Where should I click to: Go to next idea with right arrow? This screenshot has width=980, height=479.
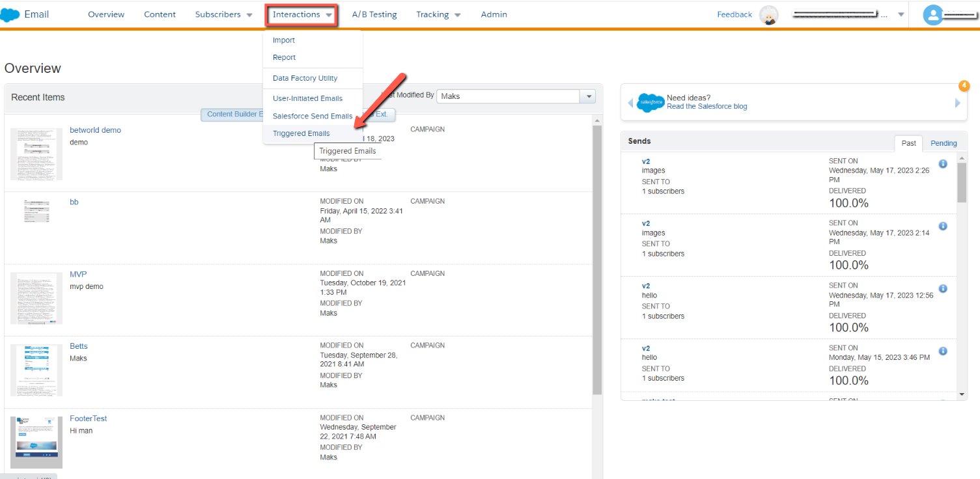coord(957,103)
